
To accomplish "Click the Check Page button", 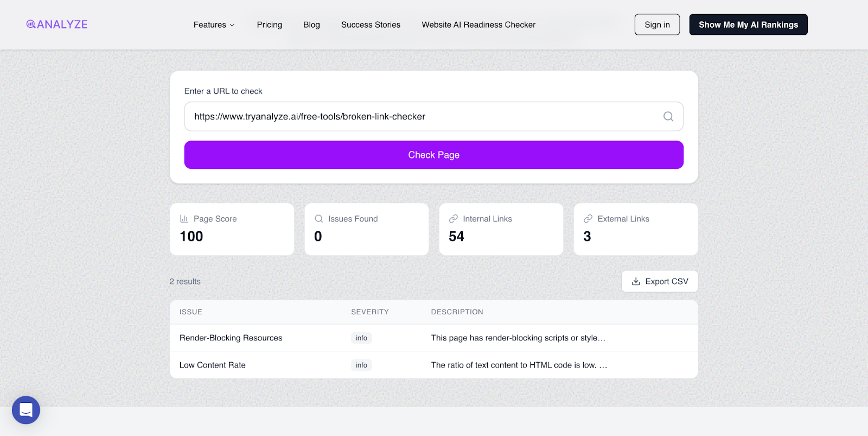I will click(433, 155).
